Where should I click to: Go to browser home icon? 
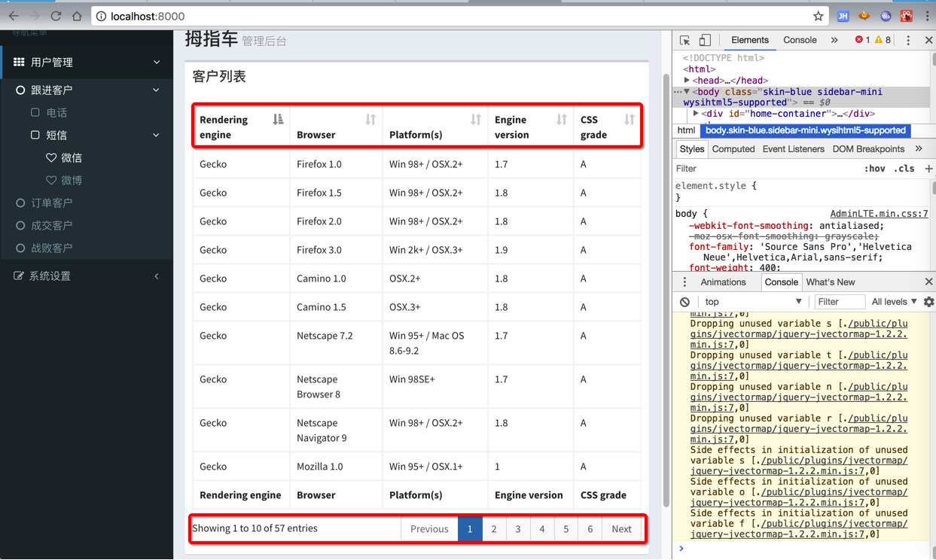coord(77,16)
